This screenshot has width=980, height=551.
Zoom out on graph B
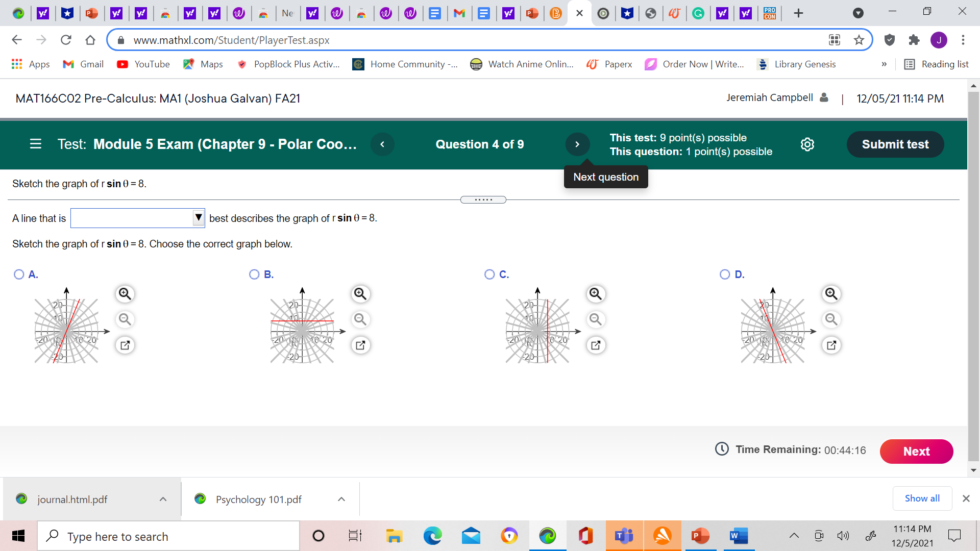360,319
